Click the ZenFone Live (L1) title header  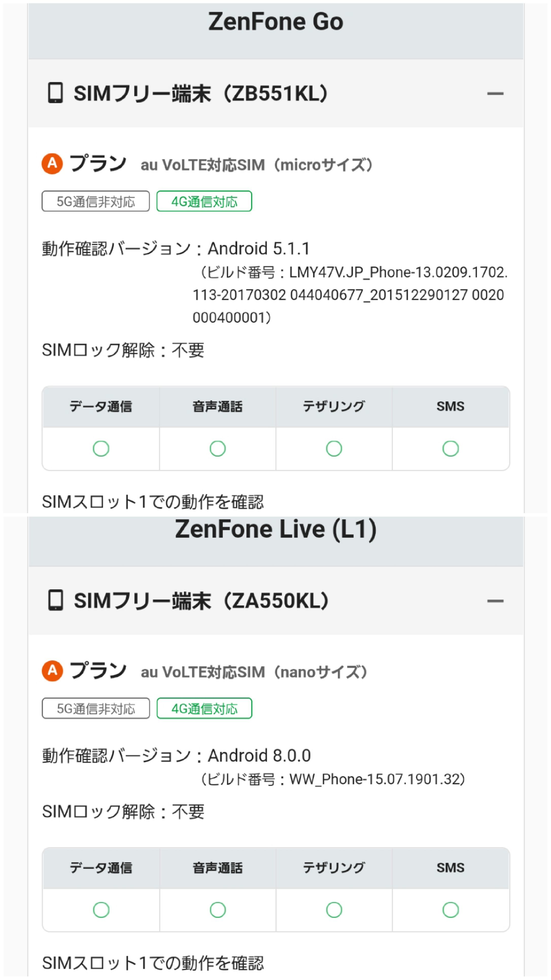[275, 529]
